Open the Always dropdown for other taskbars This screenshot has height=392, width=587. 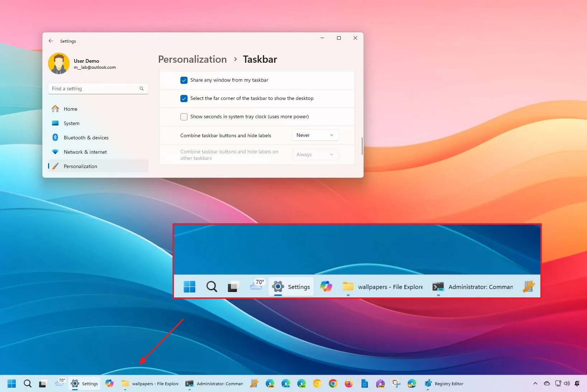[x=314, y=154]
